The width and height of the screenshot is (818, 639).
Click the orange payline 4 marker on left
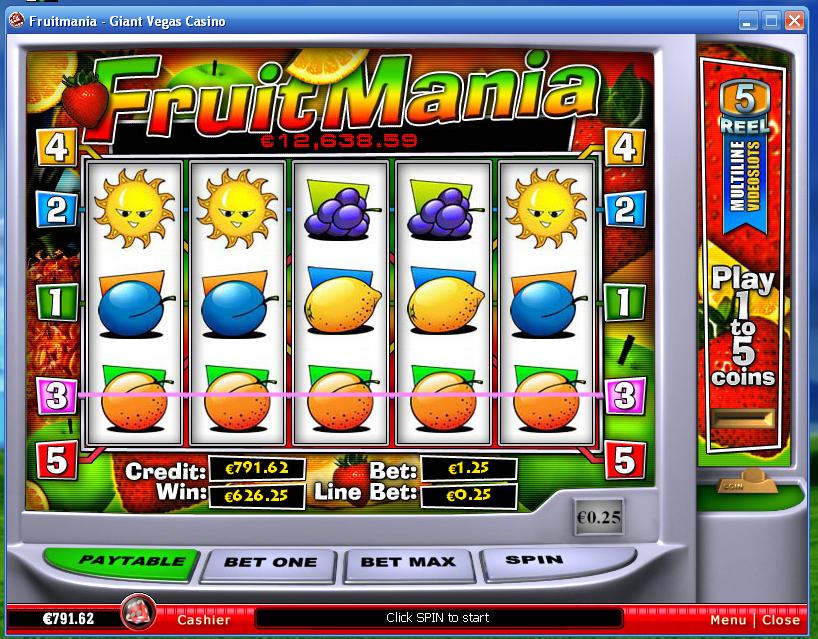57,147
